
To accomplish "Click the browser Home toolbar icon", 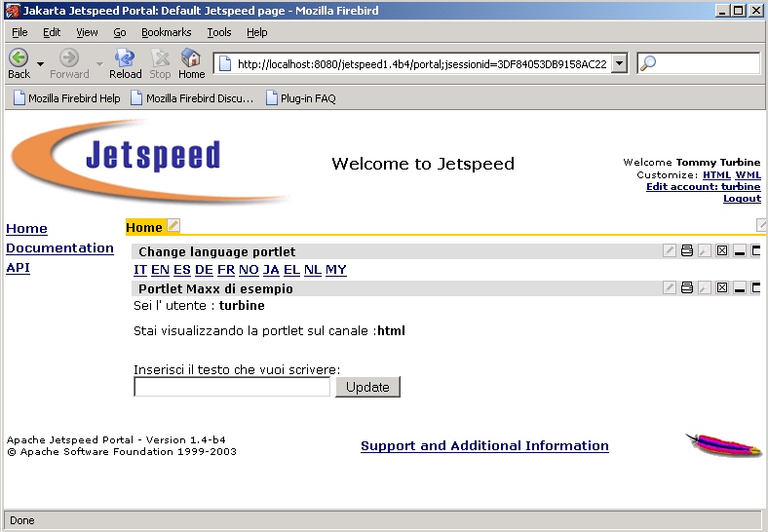I will 191,57.
